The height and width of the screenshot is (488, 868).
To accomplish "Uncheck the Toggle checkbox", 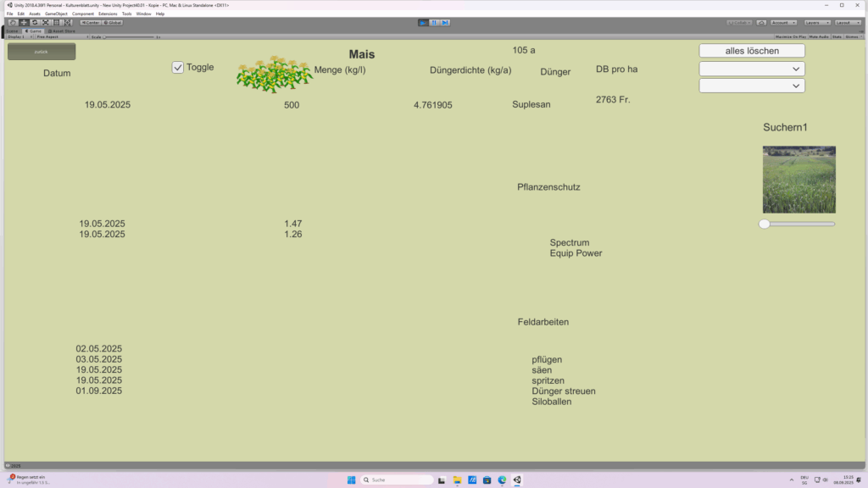I will point(178,68).
